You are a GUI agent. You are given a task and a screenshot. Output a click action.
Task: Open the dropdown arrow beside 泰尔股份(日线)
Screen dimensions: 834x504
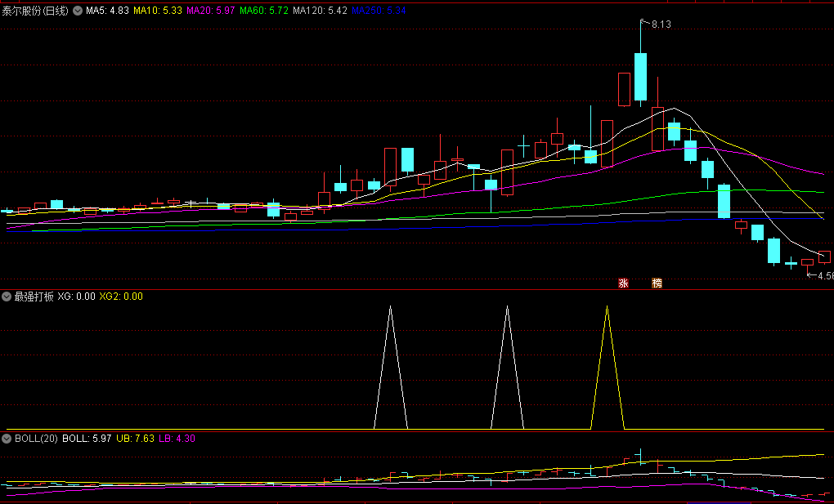click(x=78, y=11)
